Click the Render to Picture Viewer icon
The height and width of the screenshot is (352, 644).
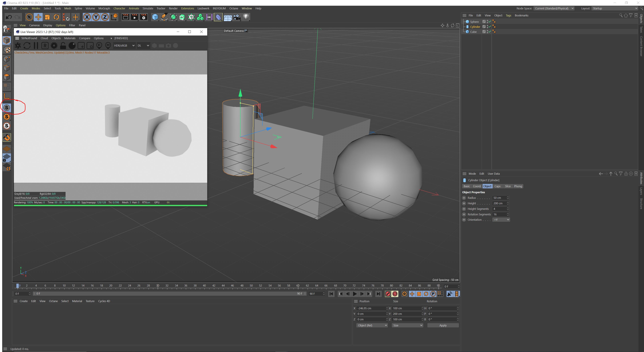(134, 17)
